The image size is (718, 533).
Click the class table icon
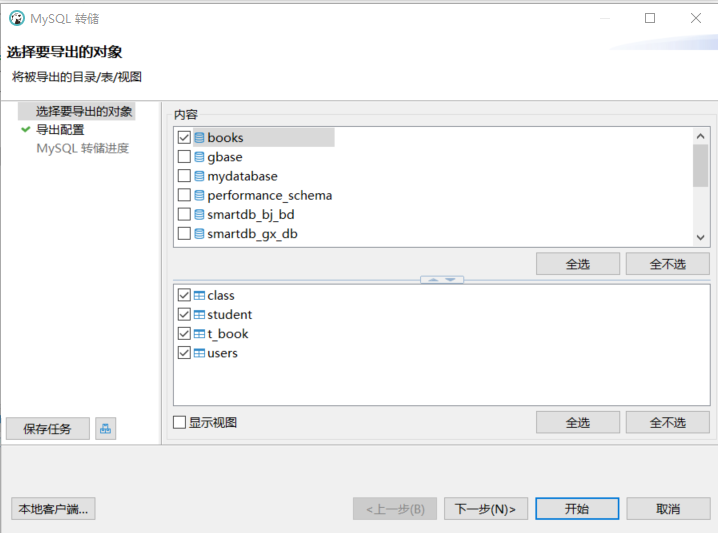click(x=199, y=296)
